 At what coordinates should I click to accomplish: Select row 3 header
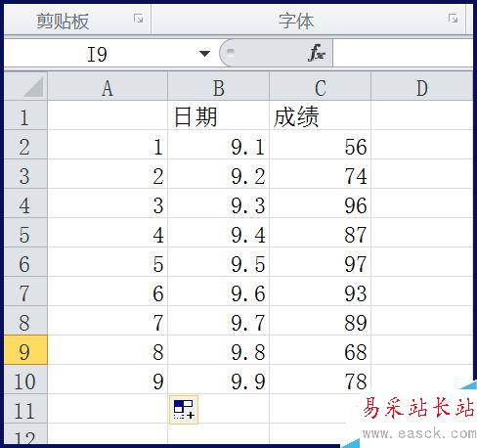(x=26, y=174)
